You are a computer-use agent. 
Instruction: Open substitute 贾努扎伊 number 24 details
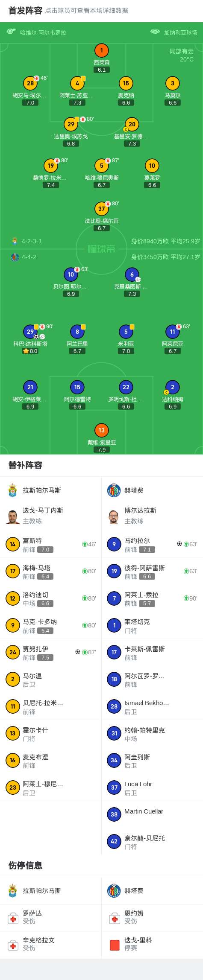(51, 653)
